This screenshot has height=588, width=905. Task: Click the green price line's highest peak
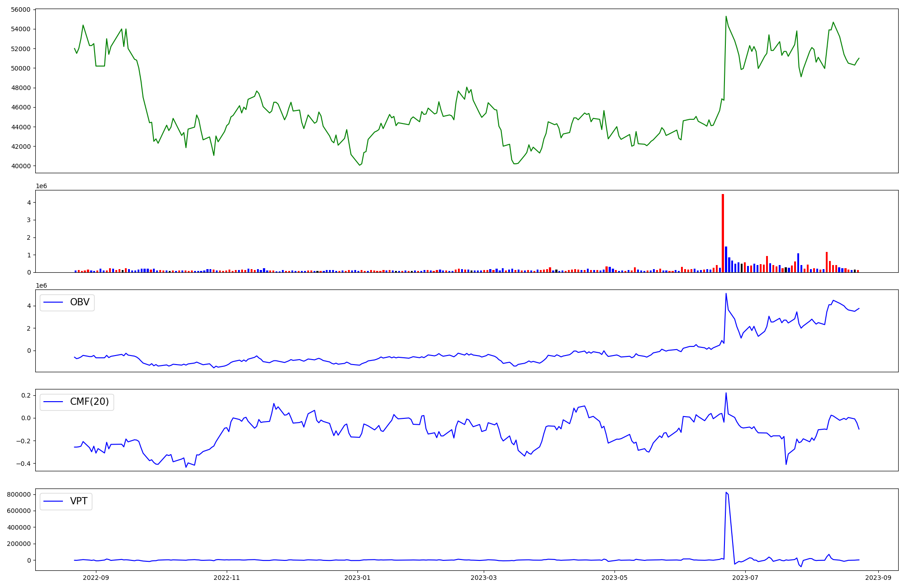(726, 17)
